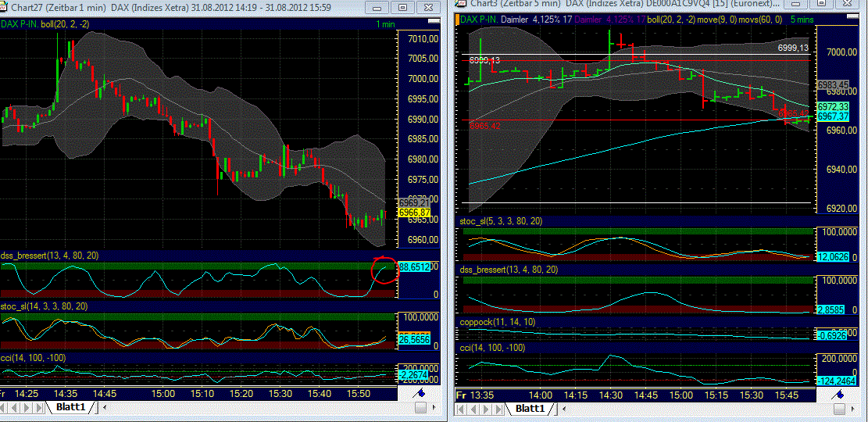Click '5 mins' timeframe label in Chart3
Image resolution: width=868 pixels, height=422 pixels.
pyautogui.click(x=802, y=20)
